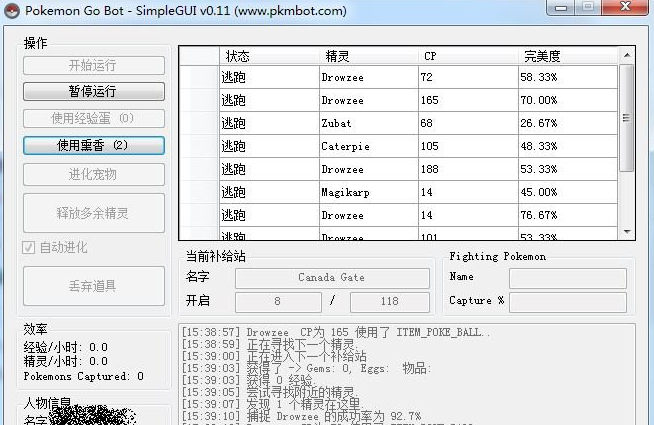The height and width of the screenshot is (425, 654).
Task: Click the Magikarp cell in the table
Action: point(369,192)
